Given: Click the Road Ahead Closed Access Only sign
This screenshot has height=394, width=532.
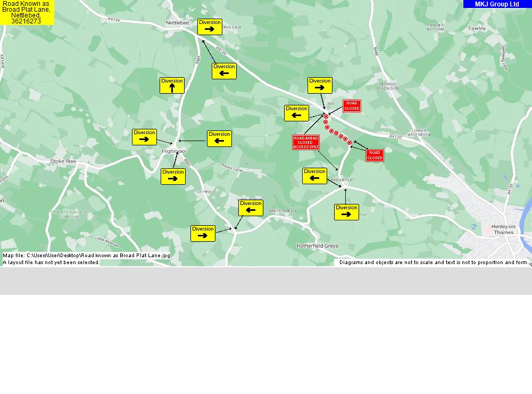Looking at the screenshot, I should point(305,142).
